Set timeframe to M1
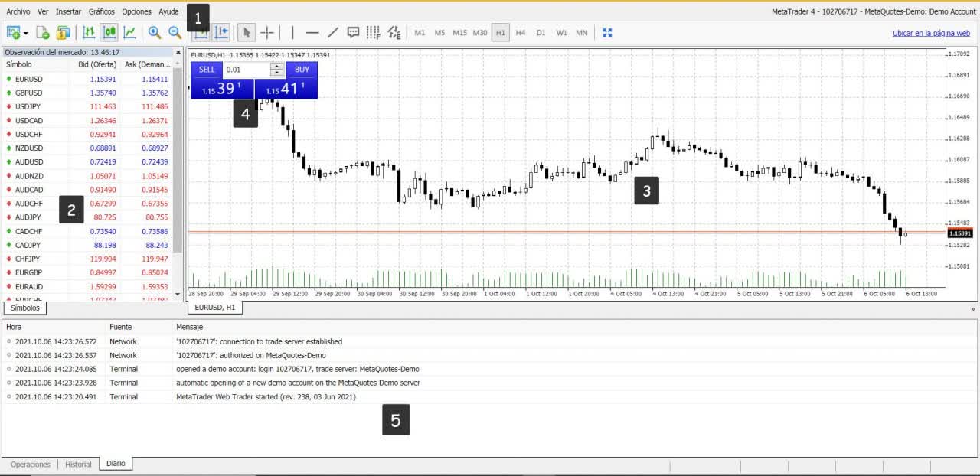The image size is (980, 476). click(x=420, y=32)
